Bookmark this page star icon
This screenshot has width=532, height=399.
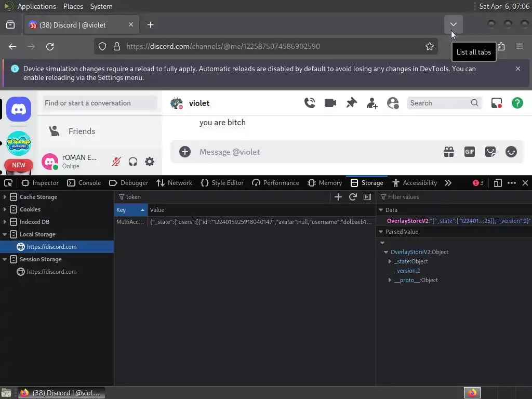coord(430,46)
